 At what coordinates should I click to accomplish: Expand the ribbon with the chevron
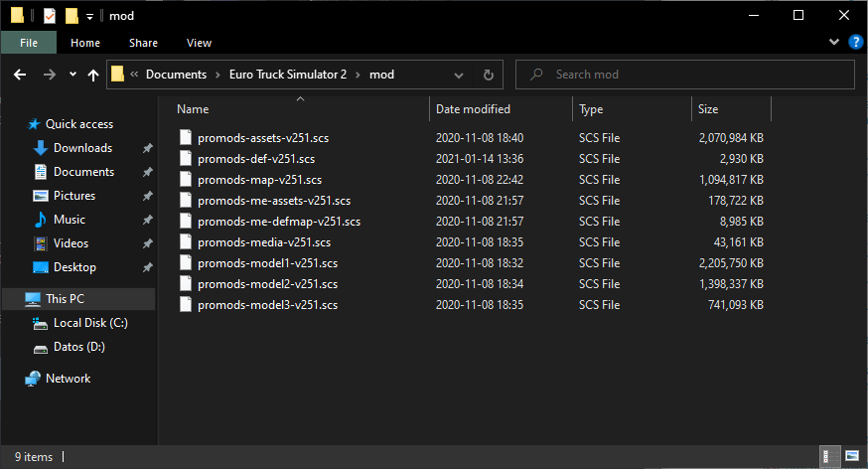834,43
